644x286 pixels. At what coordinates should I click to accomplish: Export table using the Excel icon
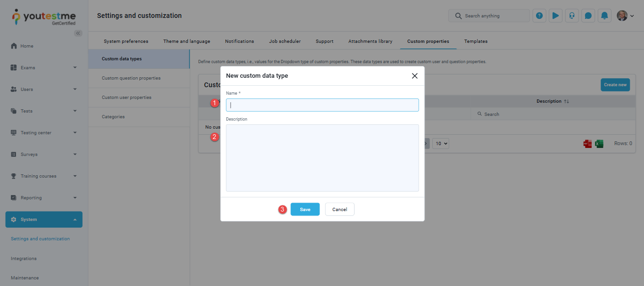tap(599, 144)
